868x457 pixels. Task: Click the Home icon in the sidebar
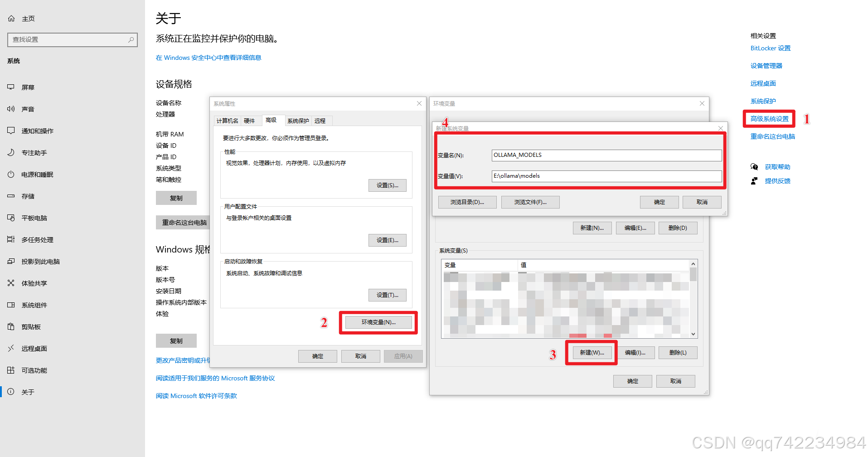click(11, 19)
